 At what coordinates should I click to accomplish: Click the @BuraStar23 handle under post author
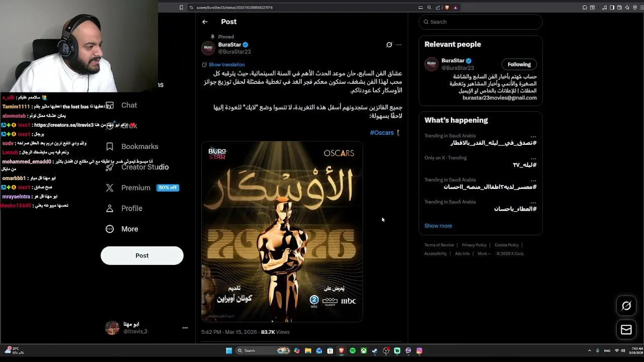click(x=234, y=52)
